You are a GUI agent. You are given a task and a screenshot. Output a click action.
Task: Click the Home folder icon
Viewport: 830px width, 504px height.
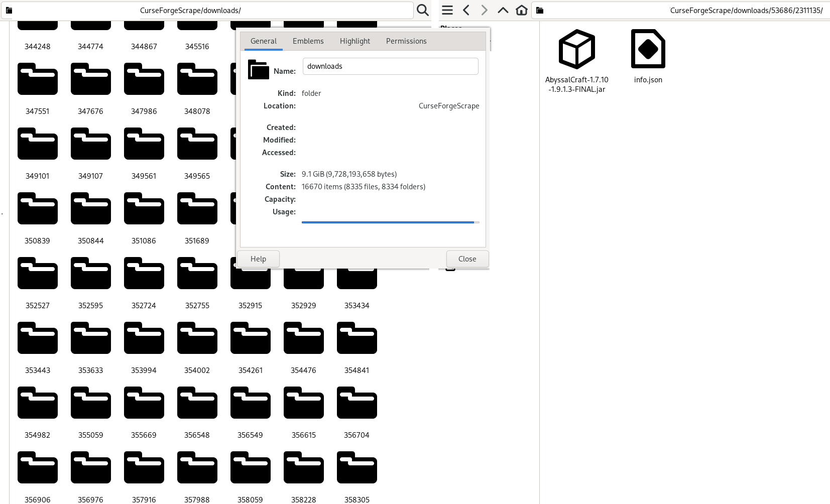coord(522,10)
